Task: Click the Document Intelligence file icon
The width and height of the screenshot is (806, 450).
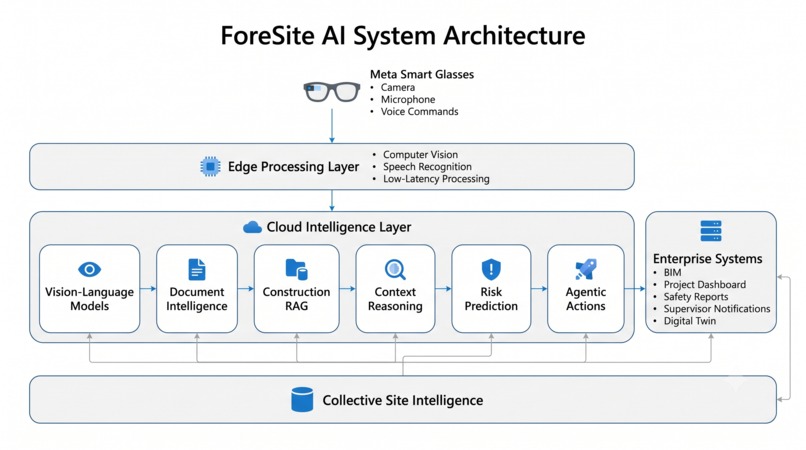Action: [197, 269]
